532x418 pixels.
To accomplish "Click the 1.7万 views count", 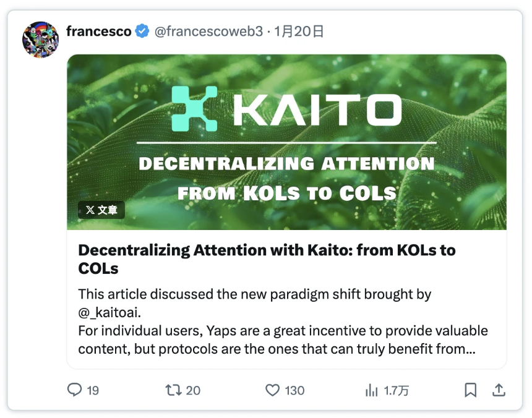I will point(396,391).
